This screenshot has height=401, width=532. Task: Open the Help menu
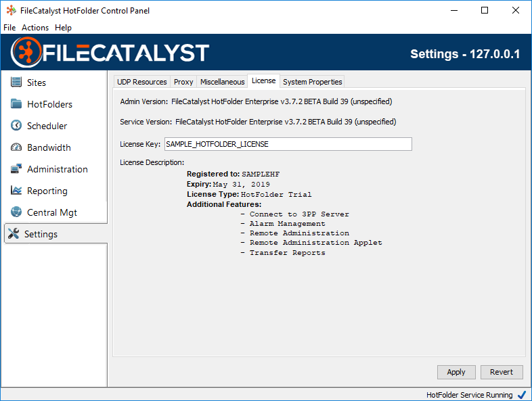click(63, 28)
